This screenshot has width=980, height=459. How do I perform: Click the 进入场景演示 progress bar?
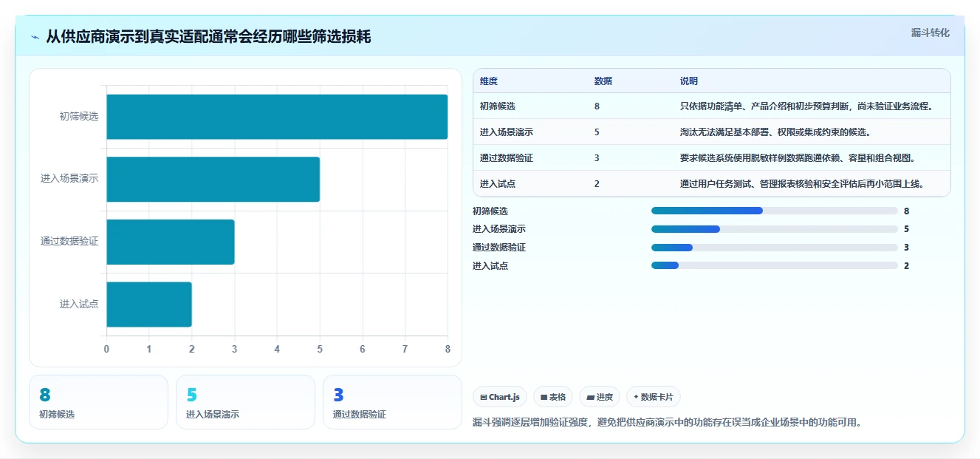[775, 229]
